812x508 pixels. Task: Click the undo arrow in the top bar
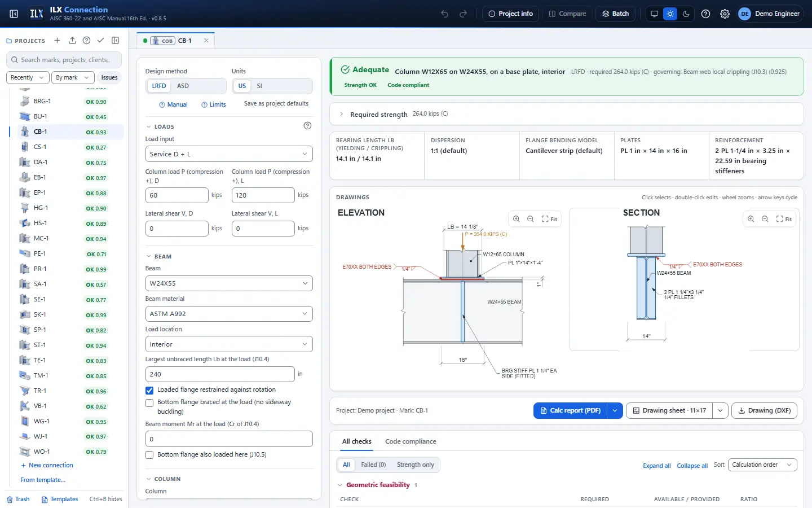click(445, 14)
